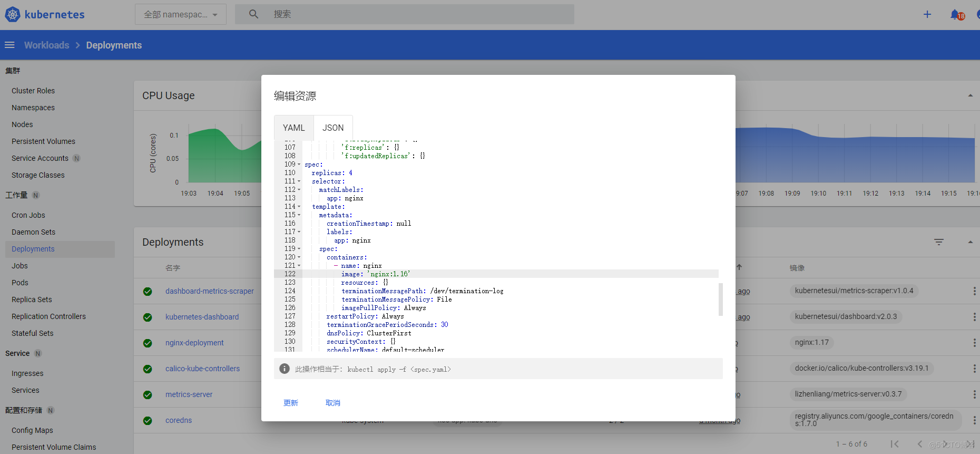Go to previous page of pagination
The height and width of the screenshot is (454, 980).
coord(920,444)
